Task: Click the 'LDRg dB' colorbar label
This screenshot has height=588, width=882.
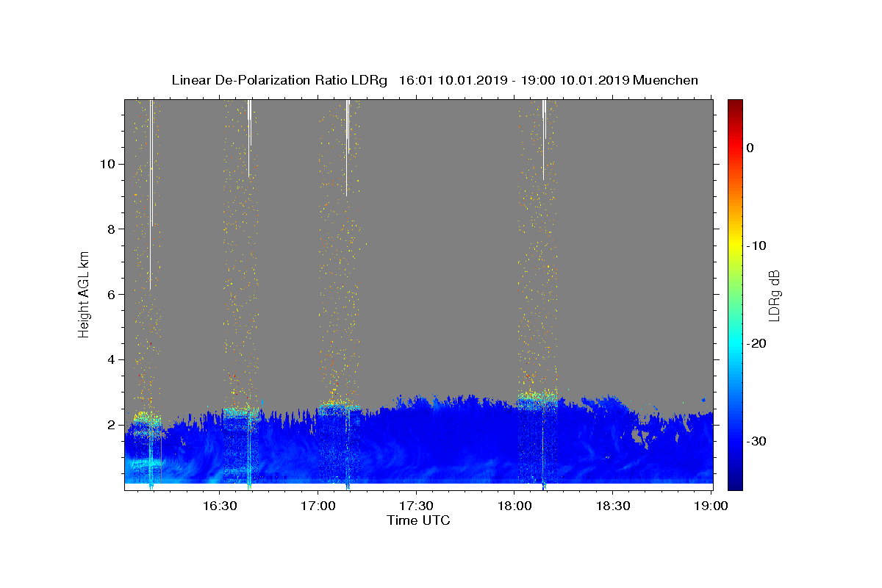Action: coord(773,295)
